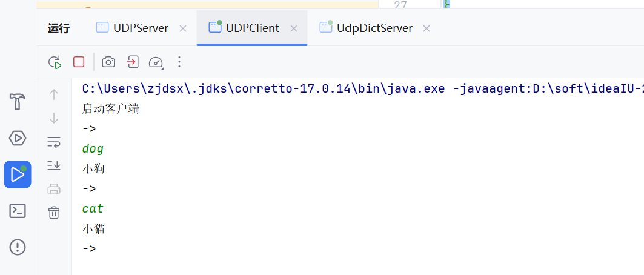This screenshot has height=275, width=644.
Task: Close the UdpDictServer tab
Action: 427,28
